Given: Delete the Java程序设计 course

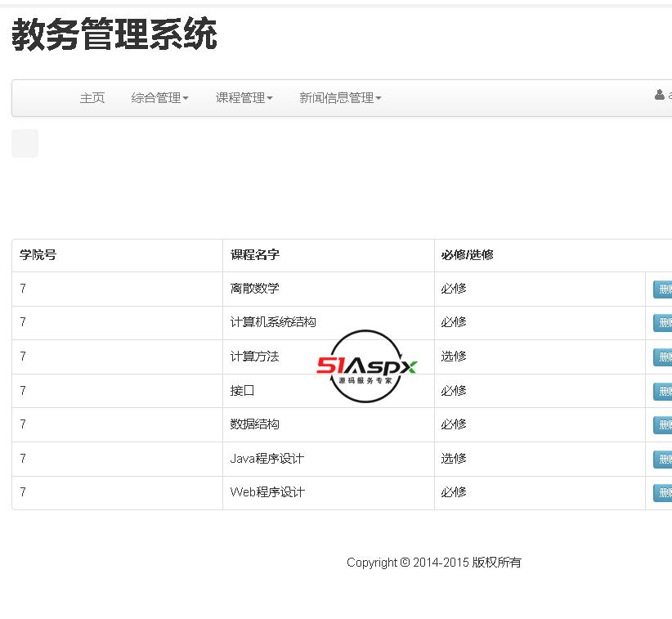Looking at the screenshot, I should pos(663,460).
